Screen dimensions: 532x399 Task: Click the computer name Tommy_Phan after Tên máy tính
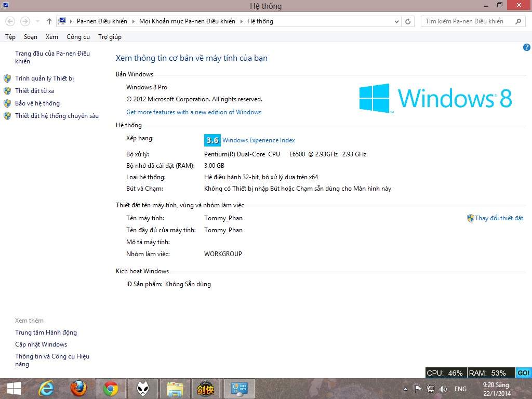tap(223, 218)
